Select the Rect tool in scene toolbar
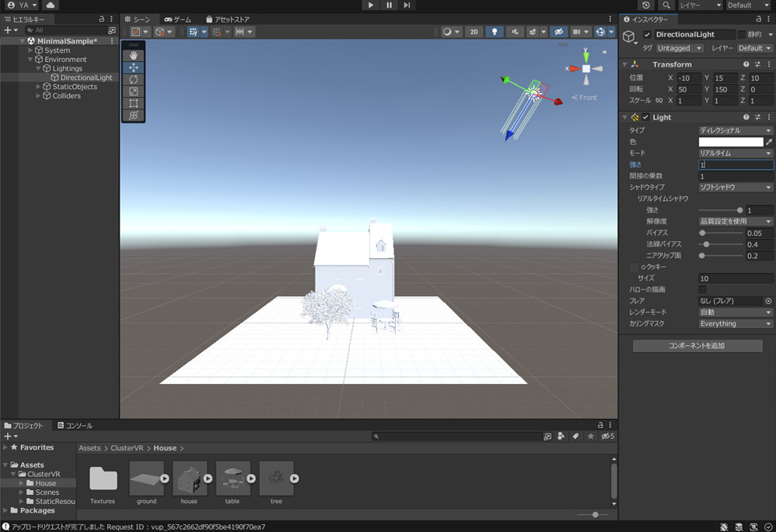The image size is (776, 532). tap(133, 103)
